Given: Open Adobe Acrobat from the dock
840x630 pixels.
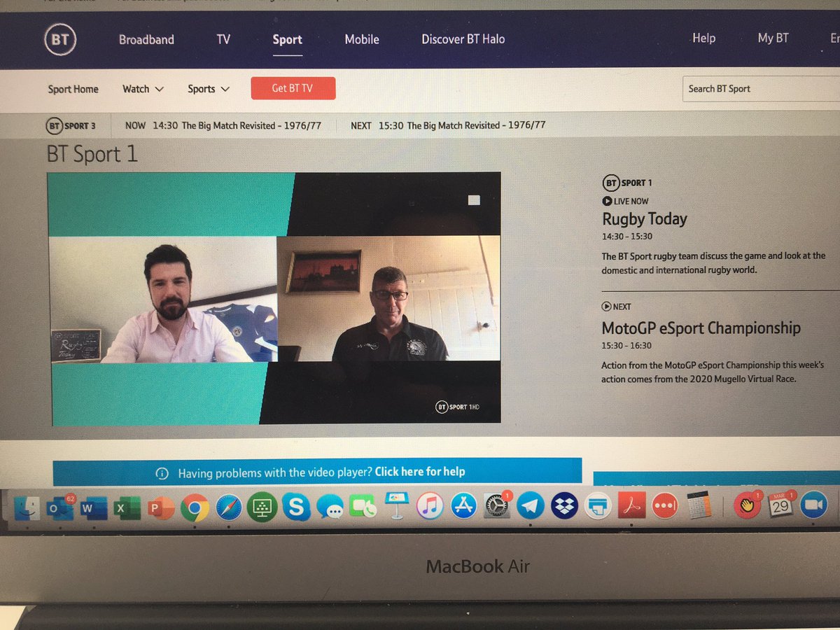Looking at the screenshot, I should coord(631,506).
